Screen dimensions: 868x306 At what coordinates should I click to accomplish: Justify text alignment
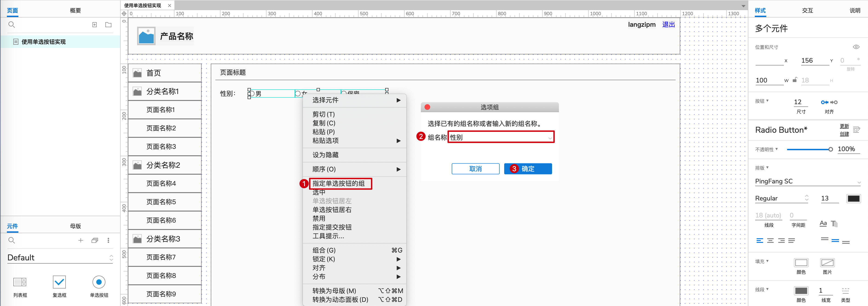pos(792,241)
